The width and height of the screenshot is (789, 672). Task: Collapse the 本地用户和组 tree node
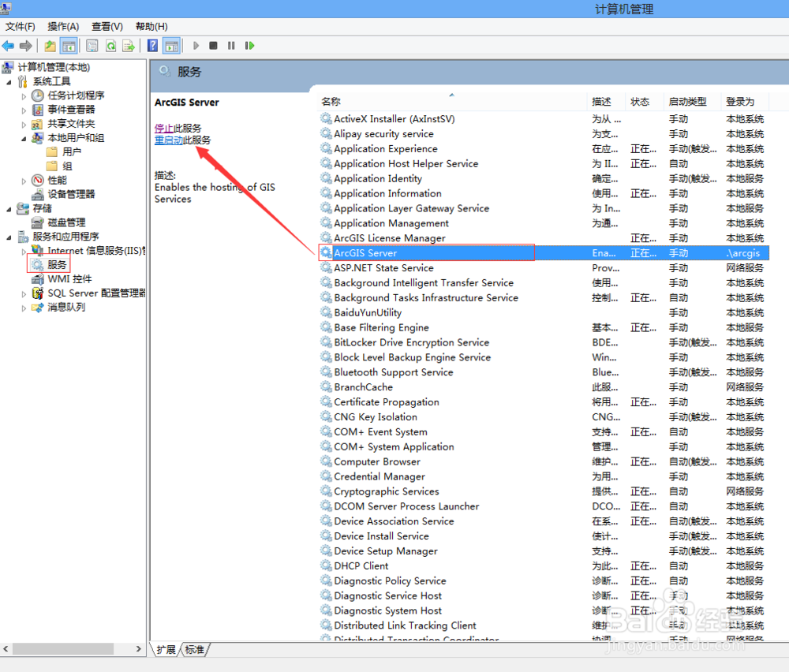pyautogui.click(x=24, y=138)
